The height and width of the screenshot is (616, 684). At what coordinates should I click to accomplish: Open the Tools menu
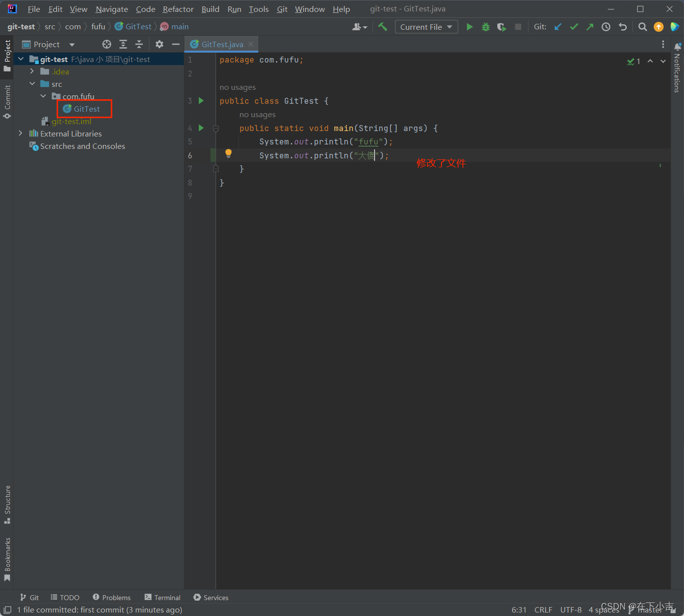coord(258,9)
